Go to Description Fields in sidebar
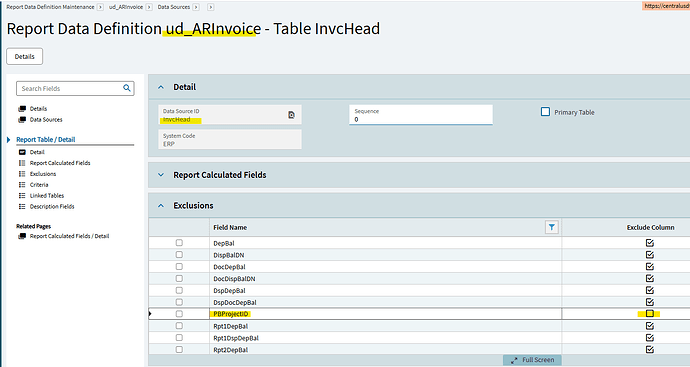 [52, 206]
